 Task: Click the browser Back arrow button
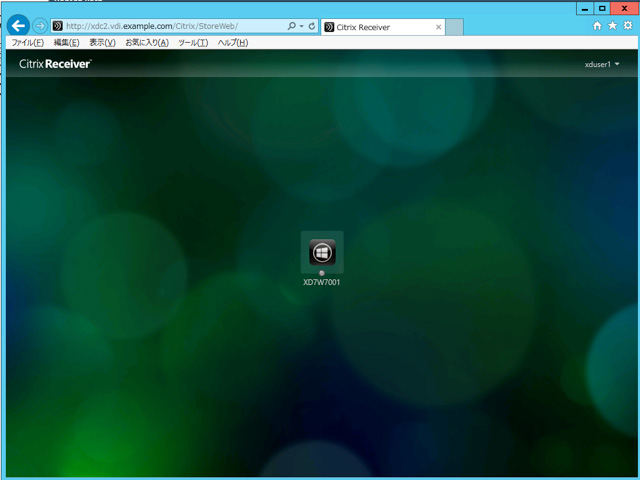18,26
